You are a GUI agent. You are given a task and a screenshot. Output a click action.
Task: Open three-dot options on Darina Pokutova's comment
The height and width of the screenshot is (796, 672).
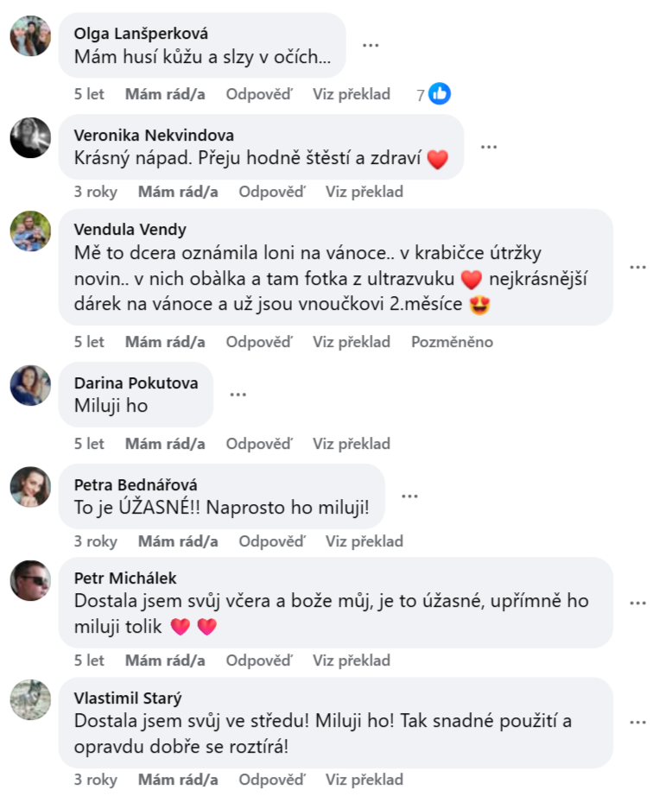[238, 394]
